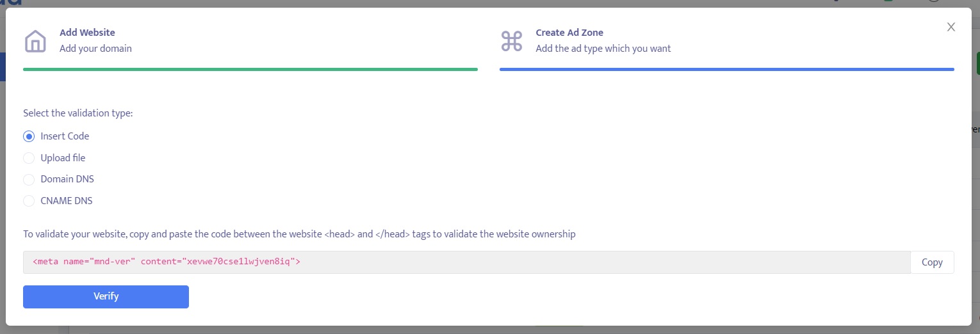Click the blue Create Ad Zone progress bar
Viewport: 980px width, 334px height.
(726, 69)
